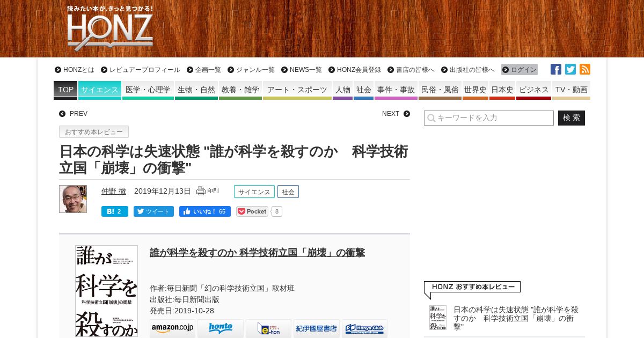
Task: Open the ジャンル一覧 link
Action: pos(251,70)
